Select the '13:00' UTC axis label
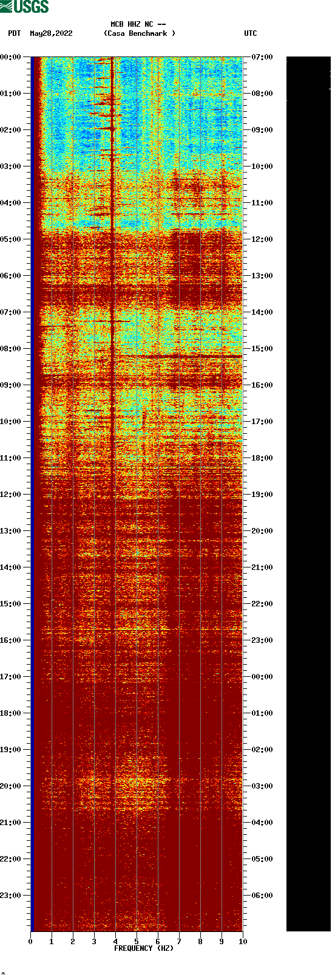The image size is (335, 980). pyautogui.click(x=262, y=276)
